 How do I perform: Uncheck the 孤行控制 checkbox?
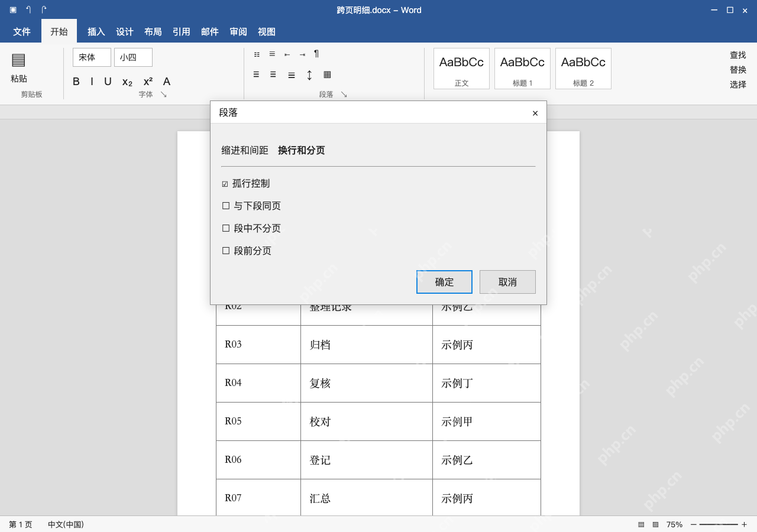point(225,184)
